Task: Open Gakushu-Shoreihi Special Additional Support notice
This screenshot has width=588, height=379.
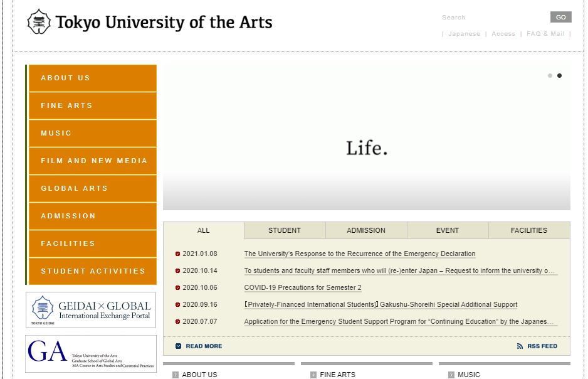Action: 381,304
